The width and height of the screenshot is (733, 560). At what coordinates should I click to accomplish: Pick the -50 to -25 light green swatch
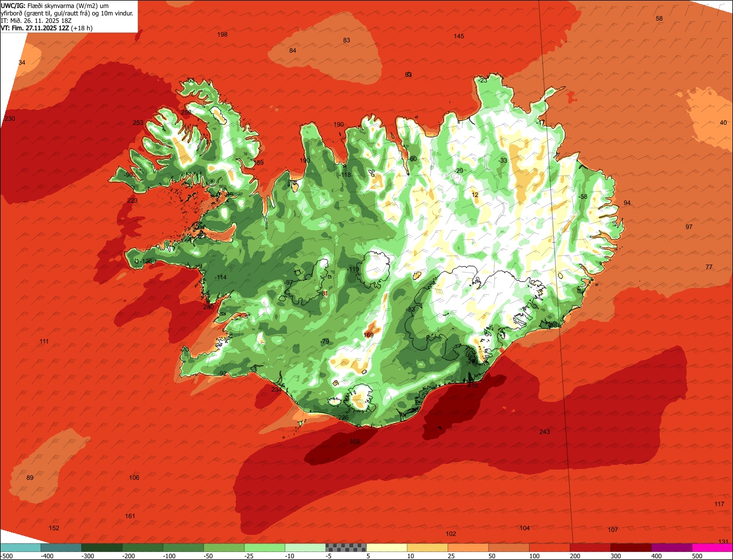pyautogui.click(x=223, y=547)
